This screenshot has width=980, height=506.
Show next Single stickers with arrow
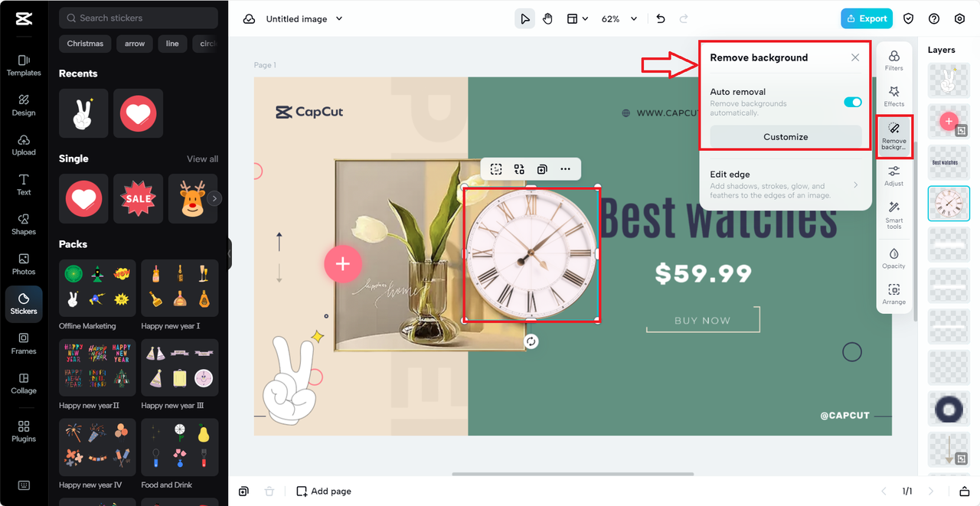pyautogui.click(x=215, y=198)
